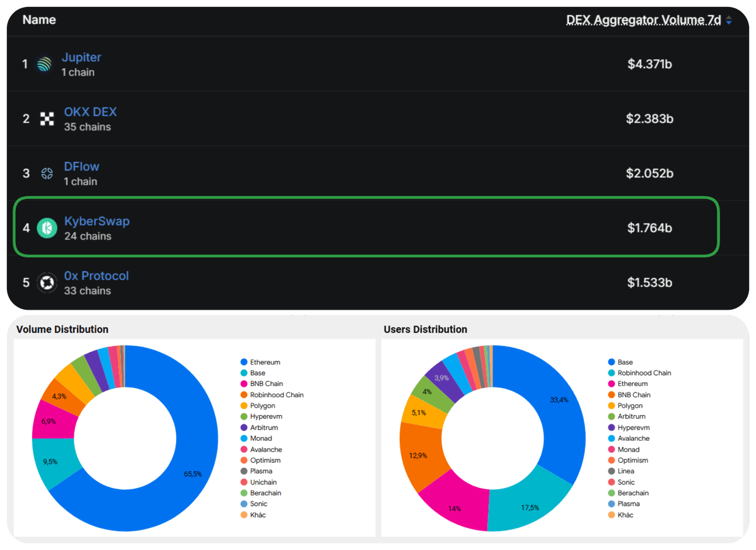The width and height of the screenshot is (756, 550).
Task: Open the KyberSwap protocol link
Action: coord(97,221)
